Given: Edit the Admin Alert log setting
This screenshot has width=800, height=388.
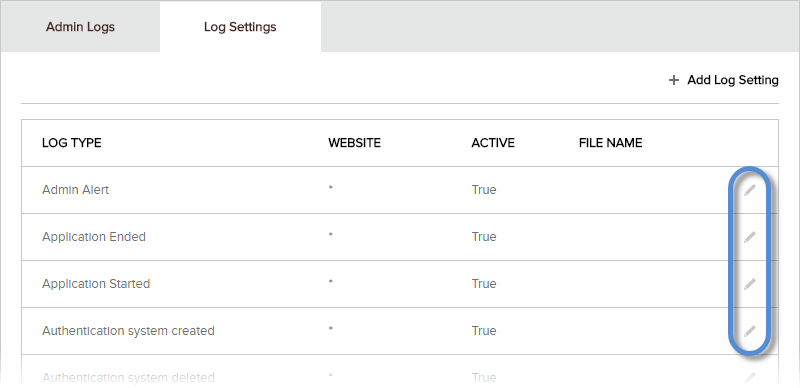Looking at the screenshot, I should 749,190.
